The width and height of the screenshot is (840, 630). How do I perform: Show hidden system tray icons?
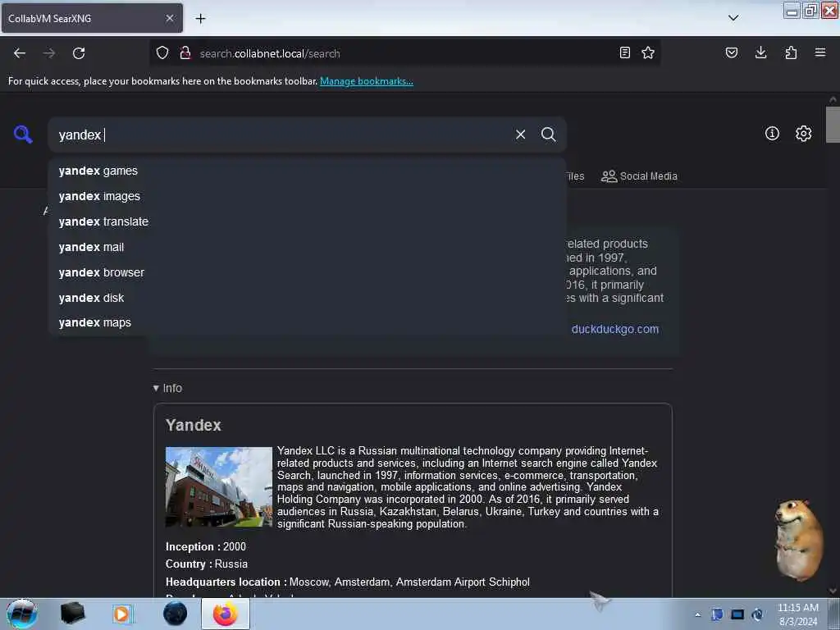[697, 614]
